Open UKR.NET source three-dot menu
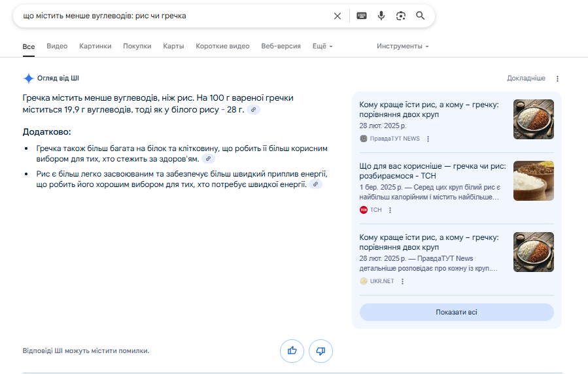The image size is (588, 374). pyautogui.click(x=402, y=281)
